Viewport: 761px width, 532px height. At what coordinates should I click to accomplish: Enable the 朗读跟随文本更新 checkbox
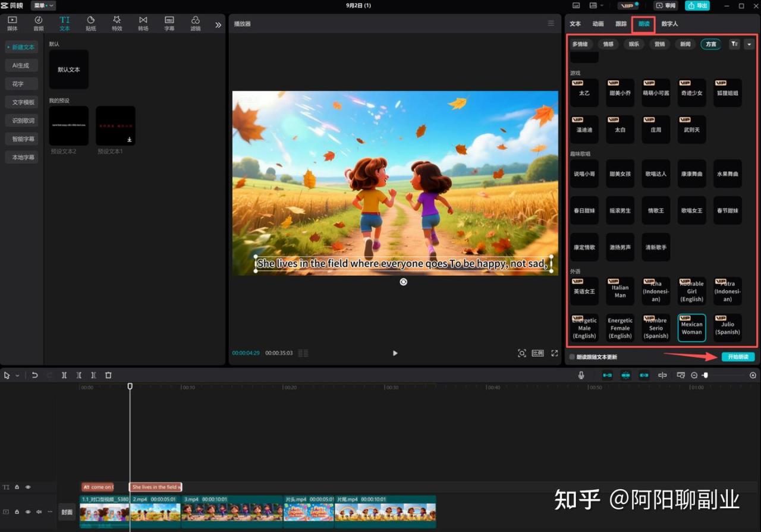pyautogui.click(x=572, y=357)
